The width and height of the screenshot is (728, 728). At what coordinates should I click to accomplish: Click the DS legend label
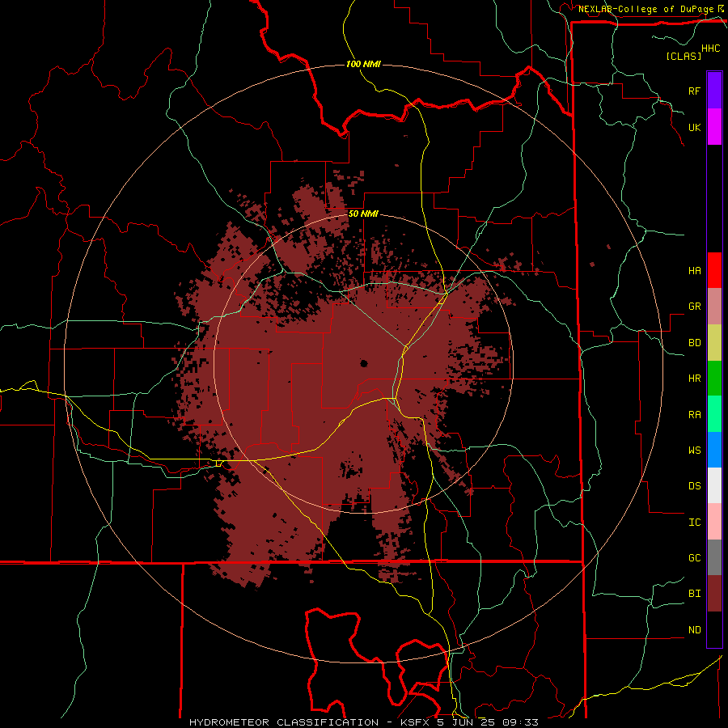(695, 486)
